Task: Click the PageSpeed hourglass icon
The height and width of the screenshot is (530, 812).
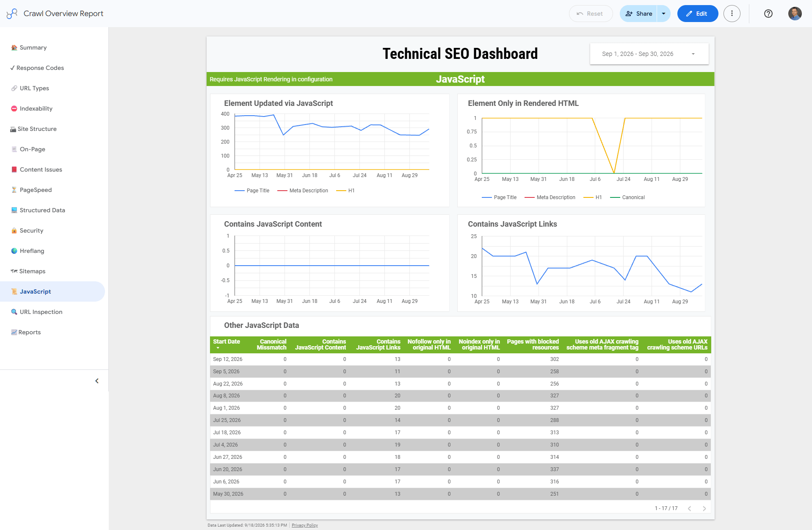Action: tap(14, 190)
